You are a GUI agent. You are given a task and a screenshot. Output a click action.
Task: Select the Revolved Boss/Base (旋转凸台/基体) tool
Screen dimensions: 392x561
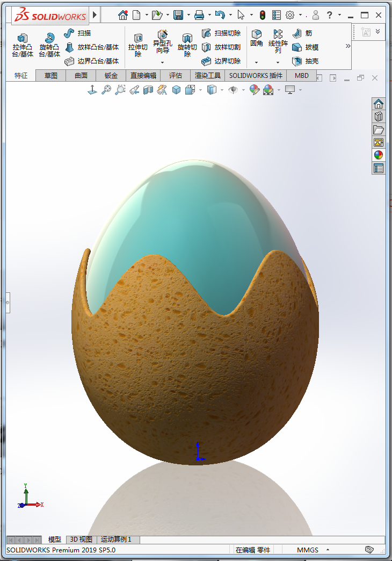pyautogui.click(x=49, y=45)
